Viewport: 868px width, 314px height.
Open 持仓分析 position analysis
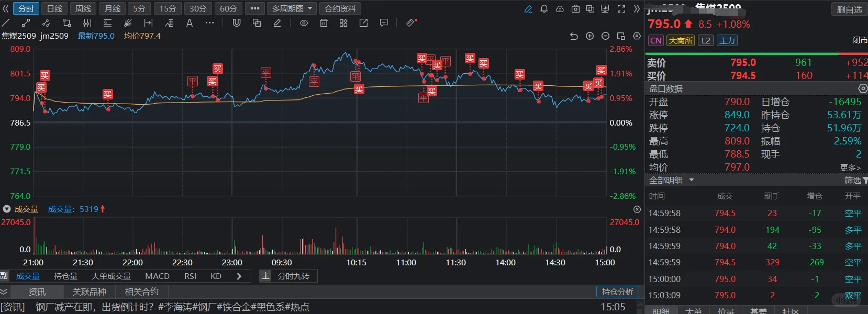(617, 291)
